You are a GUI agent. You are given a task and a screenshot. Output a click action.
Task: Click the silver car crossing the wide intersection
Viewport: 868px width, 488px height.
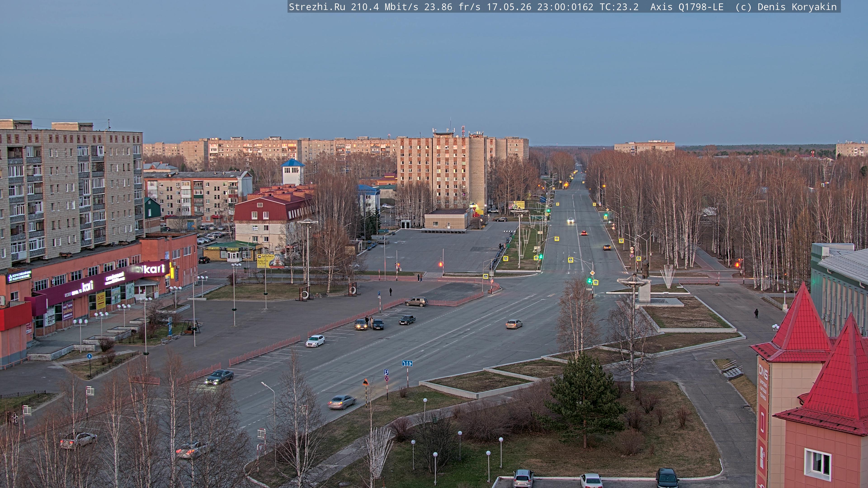514,324
